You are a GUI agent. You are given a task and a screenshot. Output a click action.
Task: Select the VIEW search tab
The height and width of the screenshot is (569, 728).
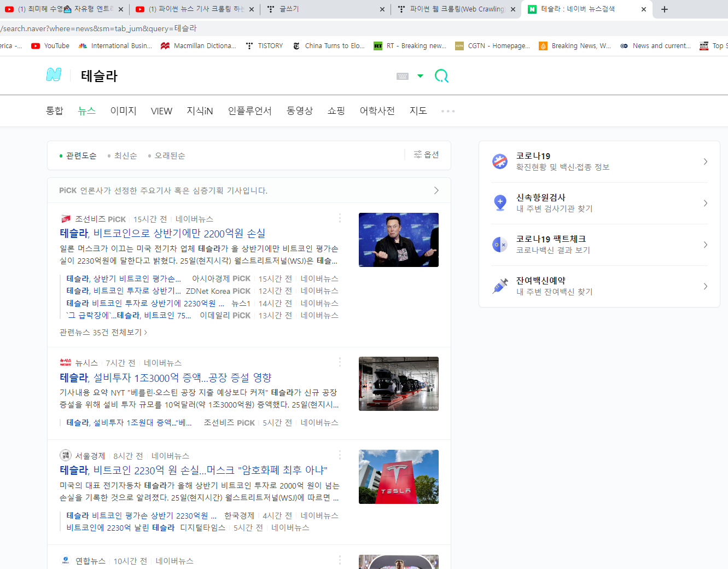coord(161,111)
